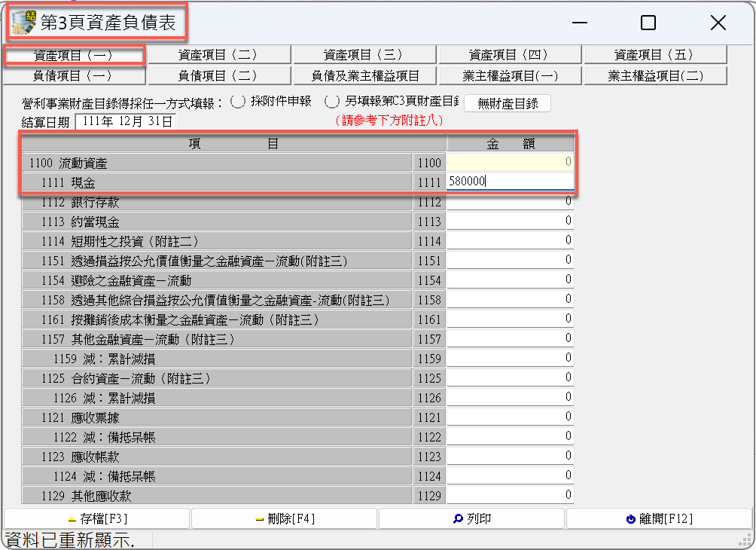The image size is (756, 550).
Task: Focus the 1124 減：備抵呆帳 amount field
Action: click(x=510, y=475)
